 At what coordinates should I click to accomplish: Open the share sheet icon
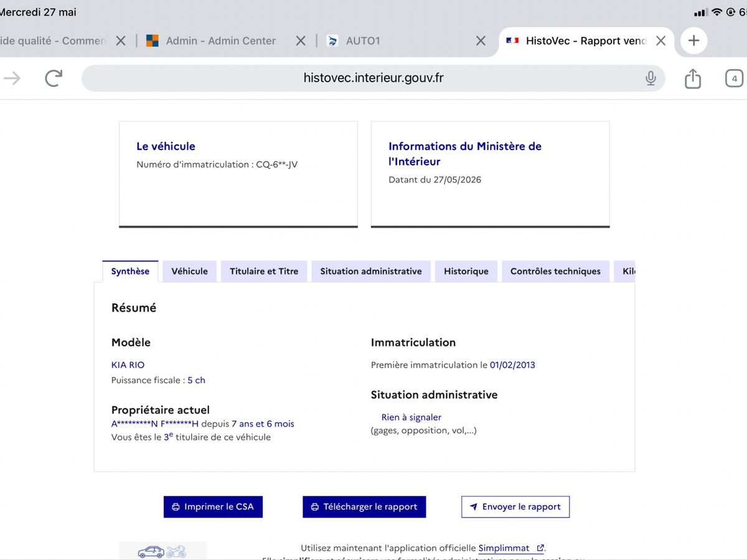tap(693, 78)
